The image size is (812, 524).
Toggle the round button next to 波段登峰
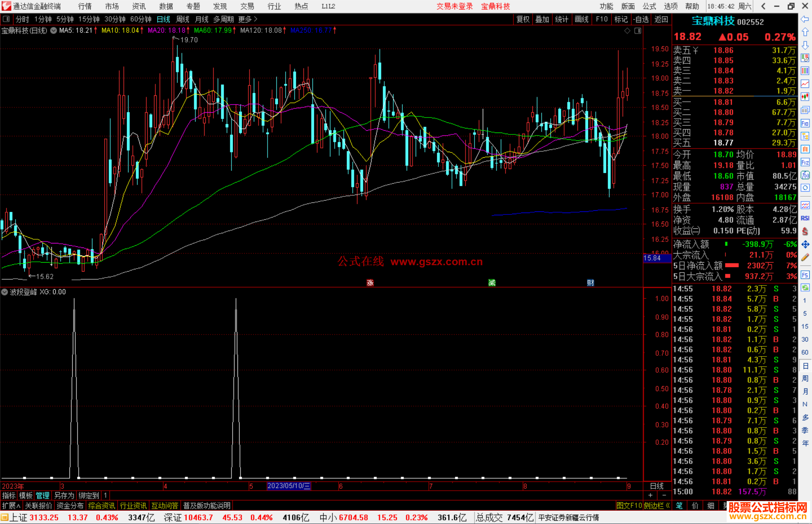[5, 292]
